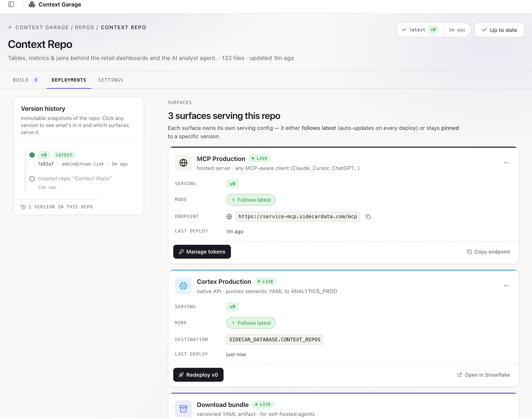Go to Context Garage breadcrumb
The height and width of the screenshot is (419, 532).
pyautogui.click(x=42, y=27)
